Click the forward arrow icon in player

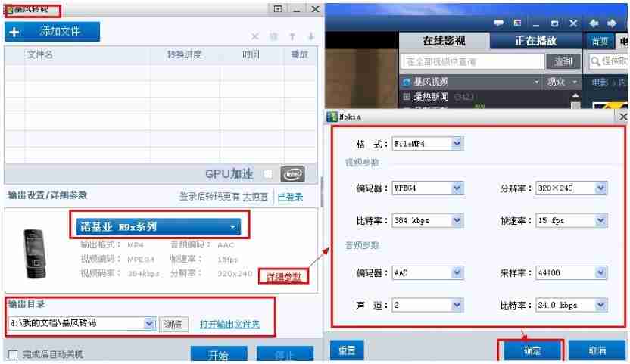click(612, 23)
